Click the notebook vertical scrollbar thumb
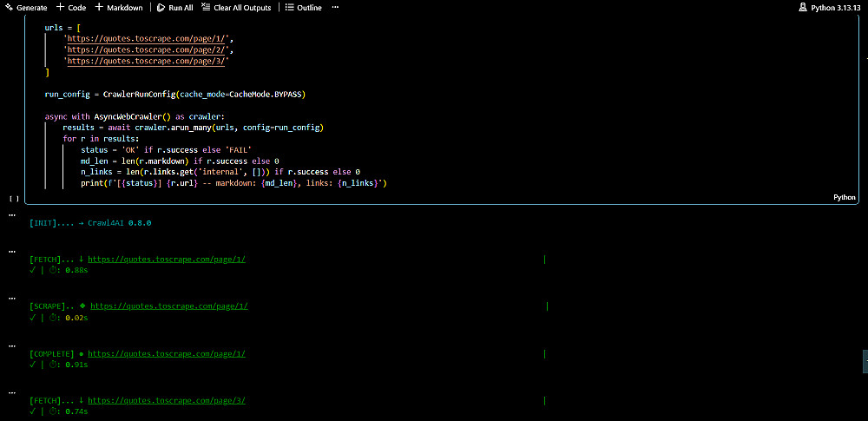868x421 pixels. point(865,361)
